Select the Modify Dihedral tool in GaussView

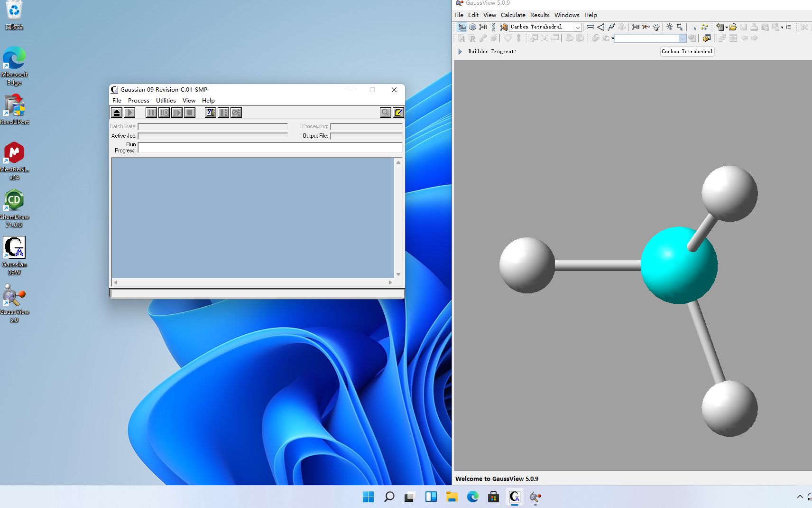tap(611, 27)
